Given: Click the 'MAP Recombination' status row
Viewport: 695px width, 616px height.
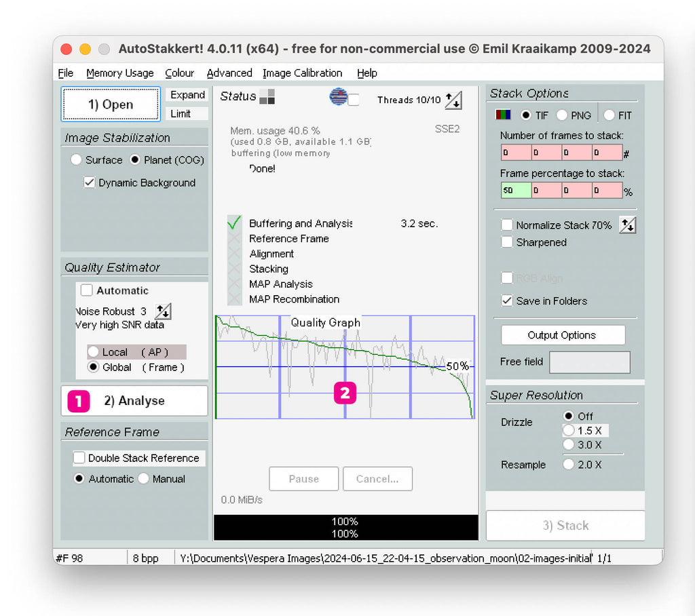Looking at the screenshot, I should (x=294, y=299).
